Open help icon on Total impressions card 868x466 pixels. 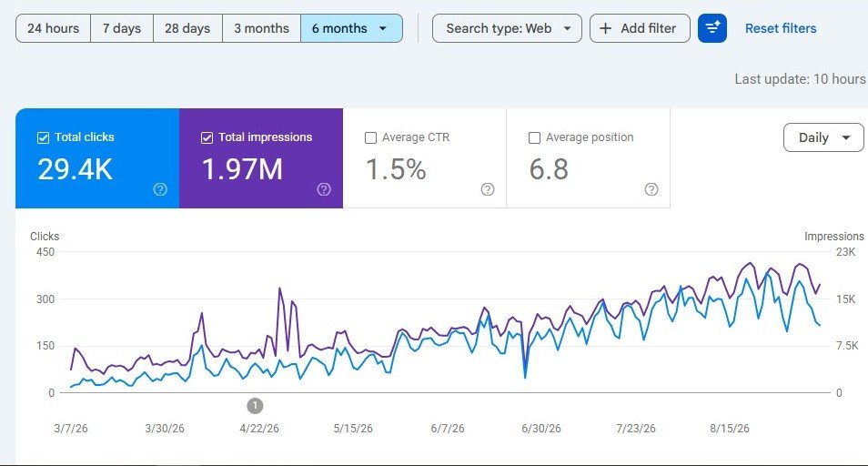pos(324,190)
